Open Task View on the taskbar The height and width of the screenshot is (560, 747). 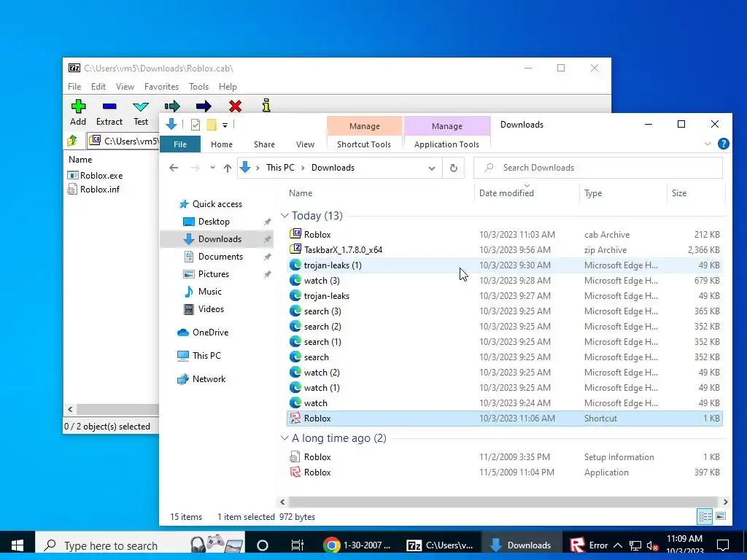click(298, 545)
